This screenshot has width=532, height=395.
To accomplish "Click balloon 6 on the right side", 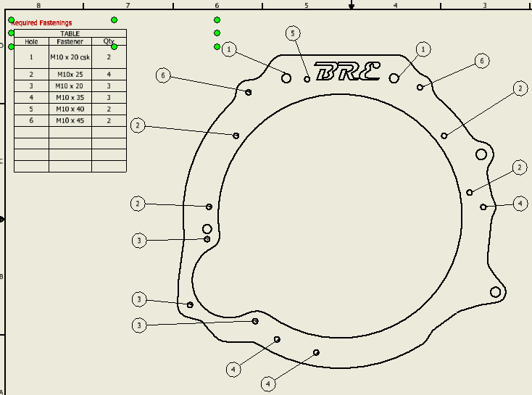I will point(481,62).
